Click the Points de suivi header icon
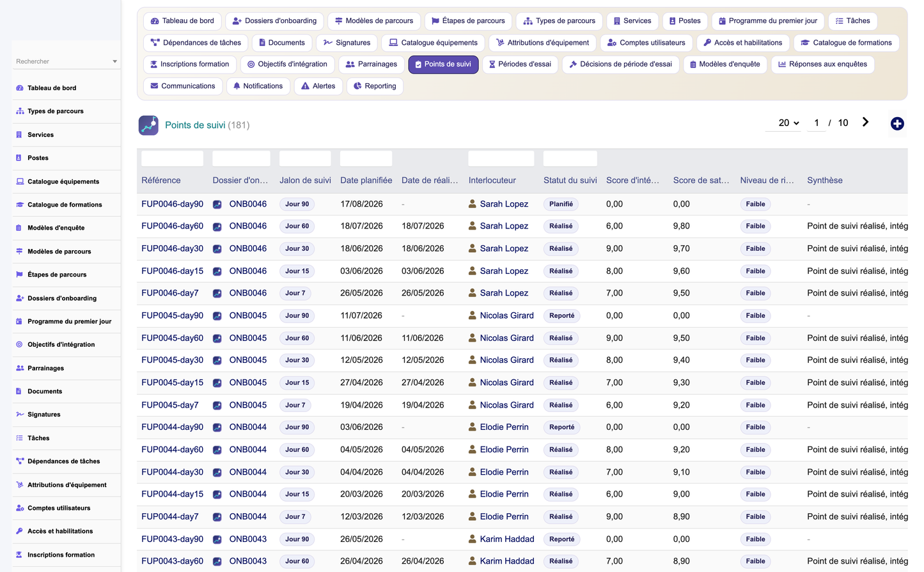 148,125
